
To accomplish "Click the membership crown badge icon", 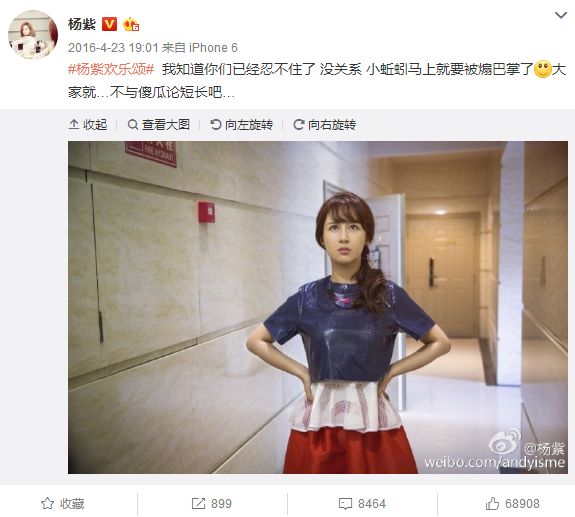I will [131, 25].
